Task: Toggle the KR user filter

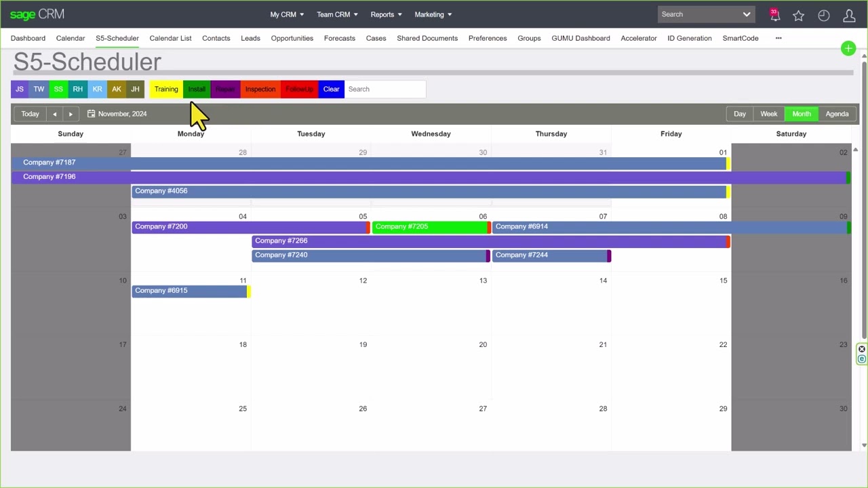Action: click(x=97, y=89)
